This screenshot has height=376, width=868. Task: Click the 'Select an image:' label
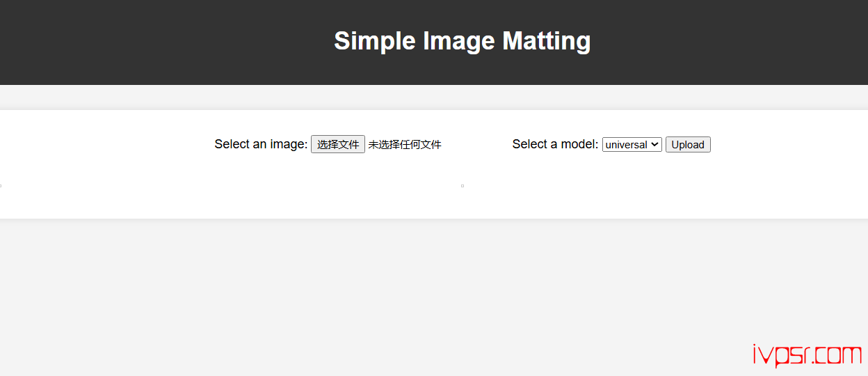point(261,144)
